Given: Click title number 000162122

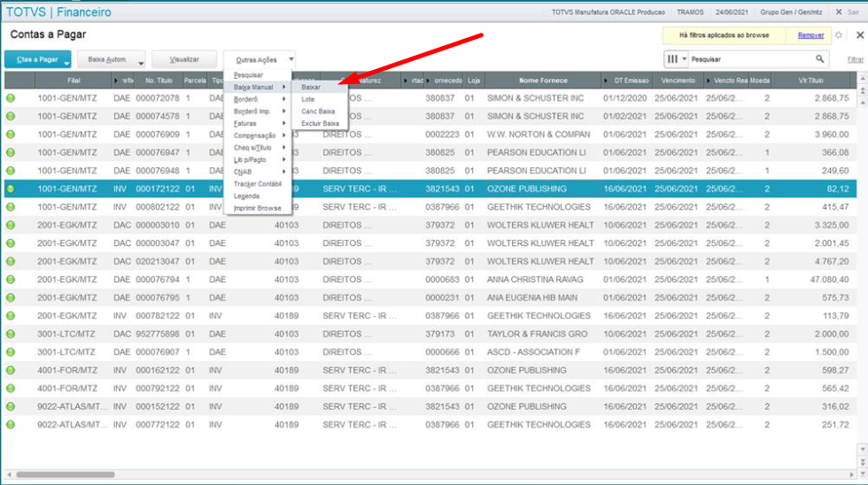Looking at the screenshot, I should point(158,370).
